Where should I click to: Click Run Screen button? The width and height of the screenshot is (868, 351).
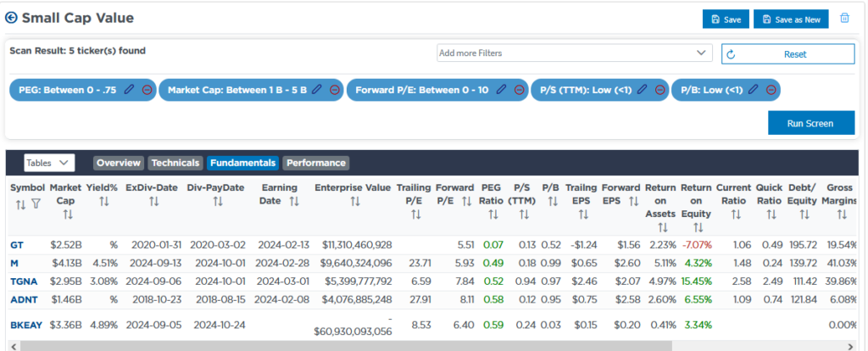point(811,123)
